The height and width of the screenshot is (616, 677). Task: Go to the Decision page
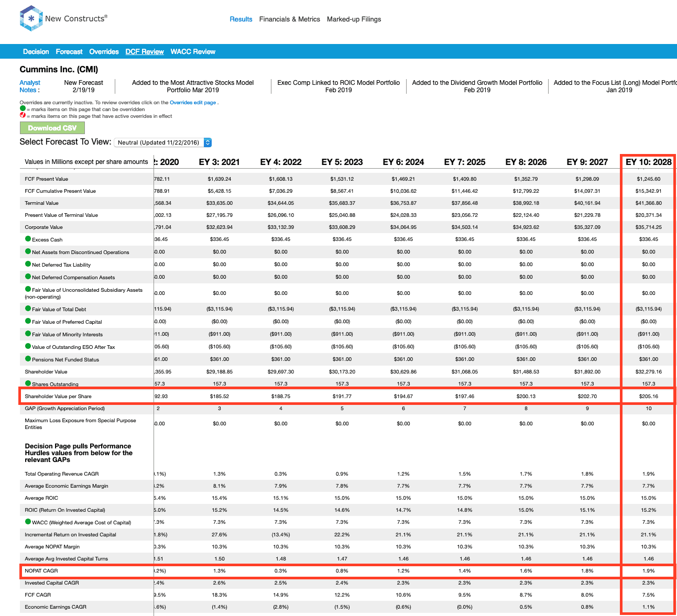point(36,52)
